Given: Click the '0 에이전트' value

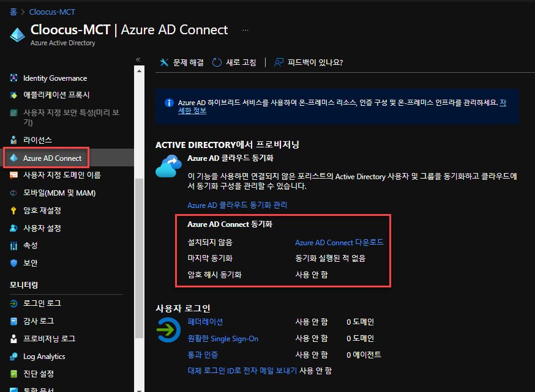Looking at the screenshot, I should point(364,355).
